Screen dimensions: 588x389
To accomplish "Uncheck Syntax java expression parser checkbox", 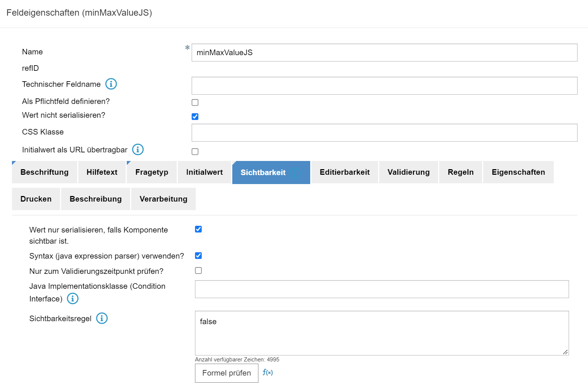I will pos(198,256).
